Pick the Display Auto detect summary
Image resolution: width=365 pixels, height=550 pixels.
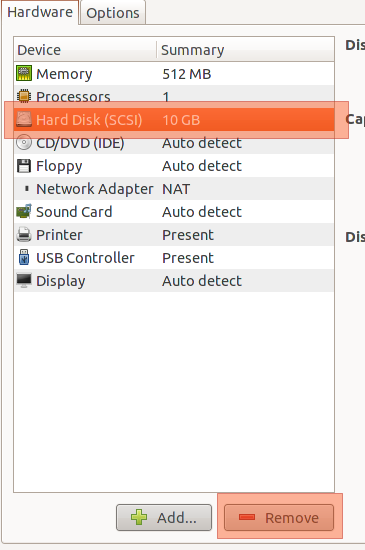(202, 281)
